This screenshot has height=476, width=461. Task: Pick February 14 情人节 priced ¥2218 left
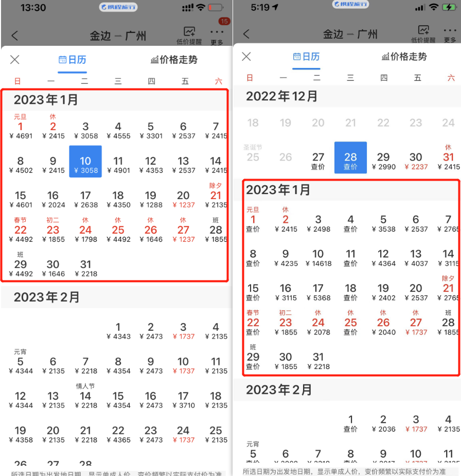coord(85,396)
